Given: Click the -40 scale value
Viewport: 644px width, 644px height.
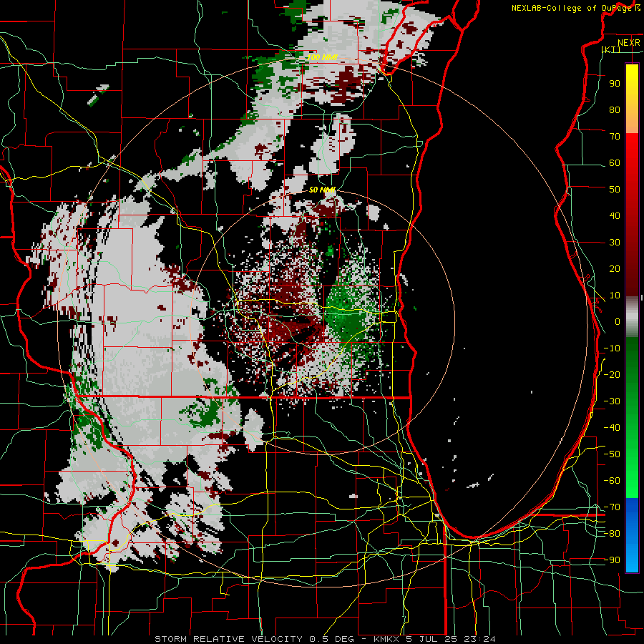Looking at the screenshot, I should coord(612,428).
